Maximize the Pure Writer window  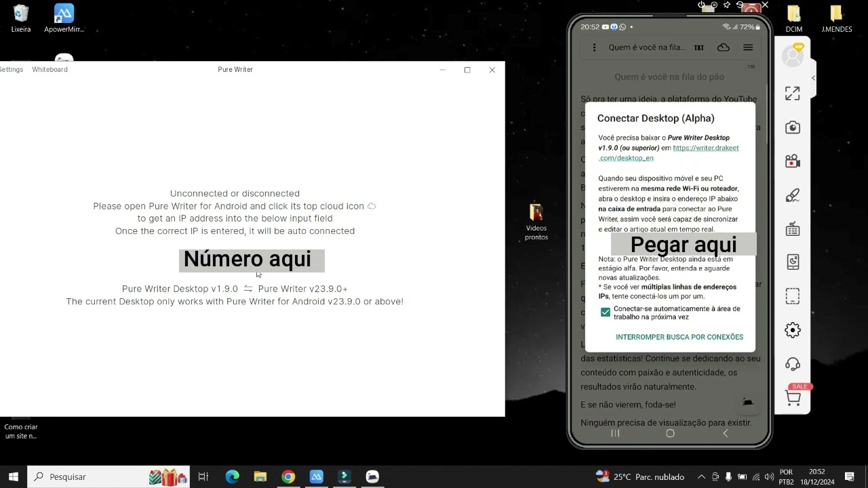tap(467, 70)
